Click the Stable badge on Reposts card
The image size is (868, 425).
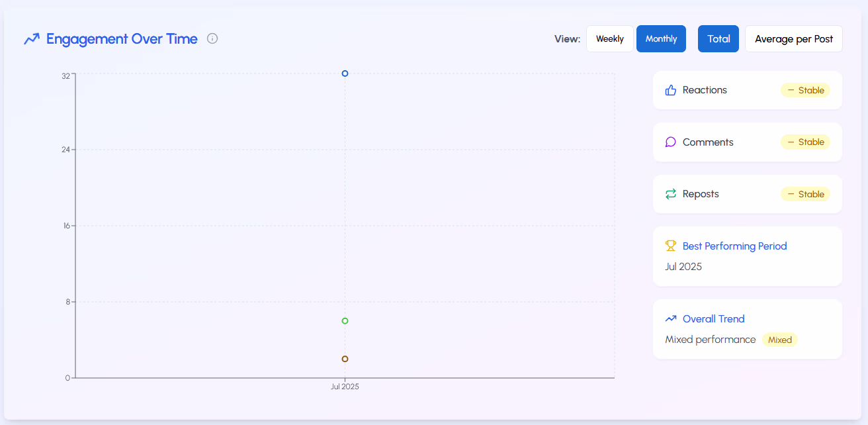805,193
